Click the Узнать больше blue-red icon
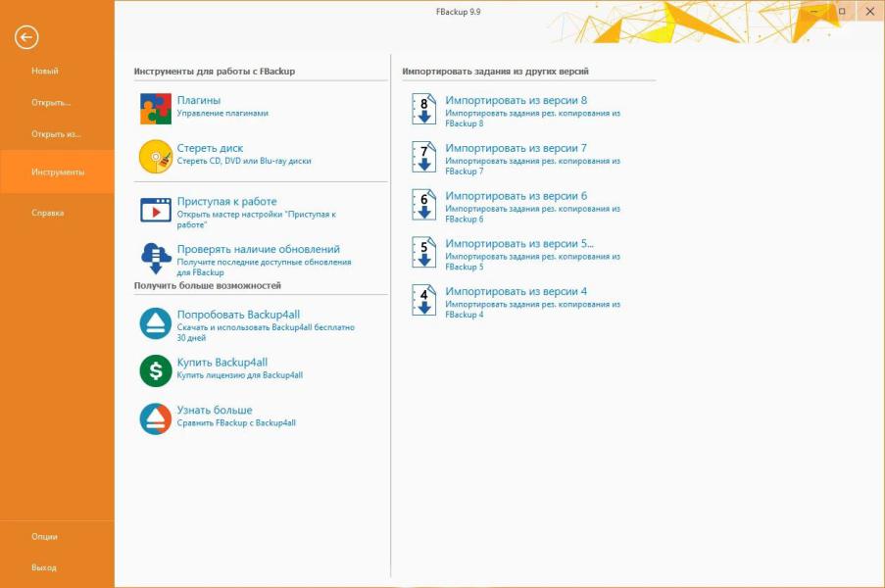This screenshot has height=588, width=885. coord(156,418)
